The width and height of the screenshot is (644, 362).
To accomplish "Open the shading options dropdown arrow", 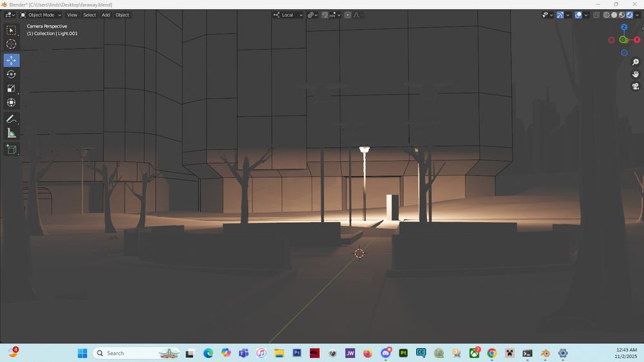I will click(x=637, y=15).
